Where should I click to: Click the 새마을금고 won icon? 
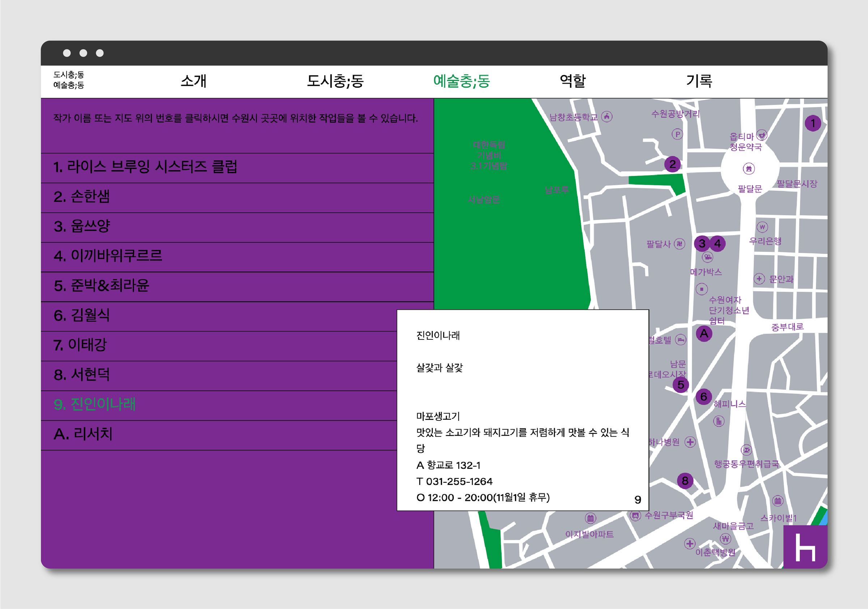pyautogui.click(x=725, y=538)
